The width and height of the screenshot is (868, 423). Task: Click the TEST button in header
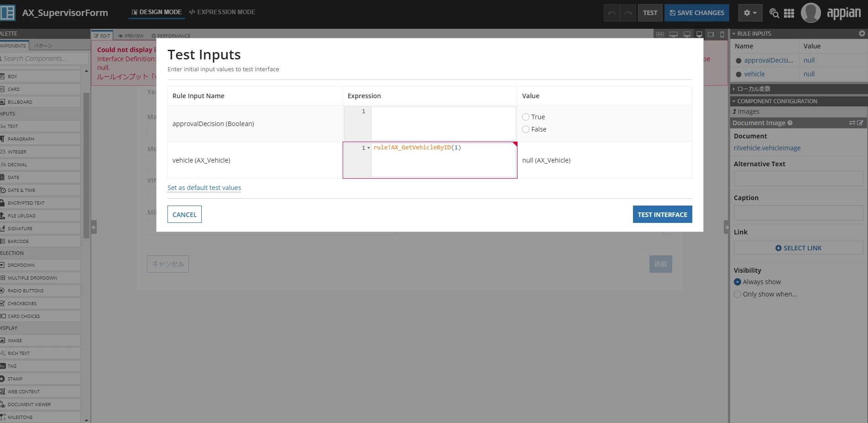point(650,13)
